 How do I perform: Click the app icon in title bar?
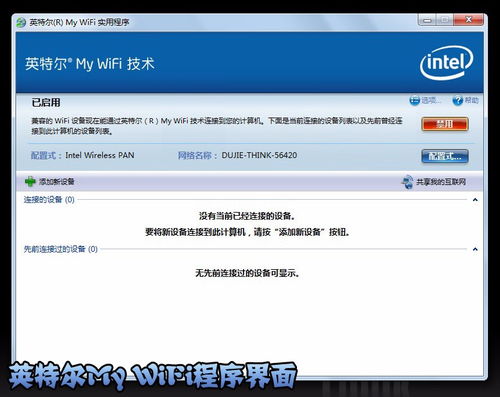(21, 23)
